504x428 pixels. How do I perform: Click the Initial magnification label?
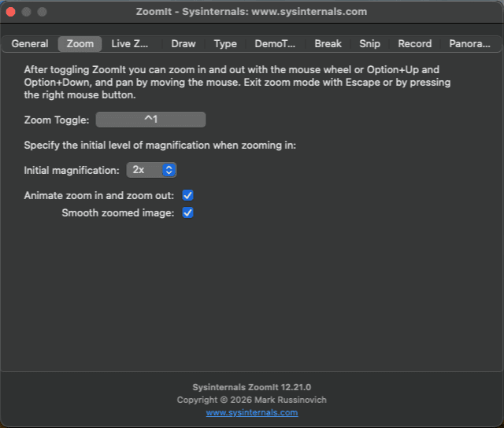[x=72, y=170]
